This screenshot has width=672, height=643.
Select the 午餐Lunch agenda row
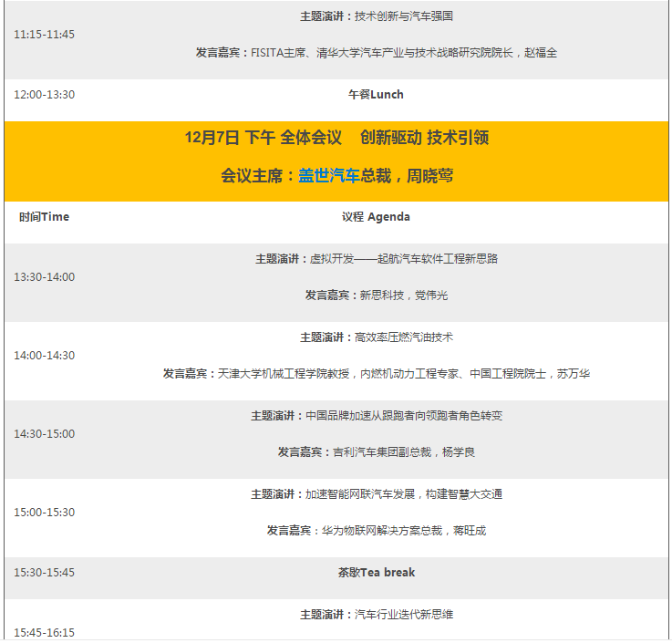(376, 95)
